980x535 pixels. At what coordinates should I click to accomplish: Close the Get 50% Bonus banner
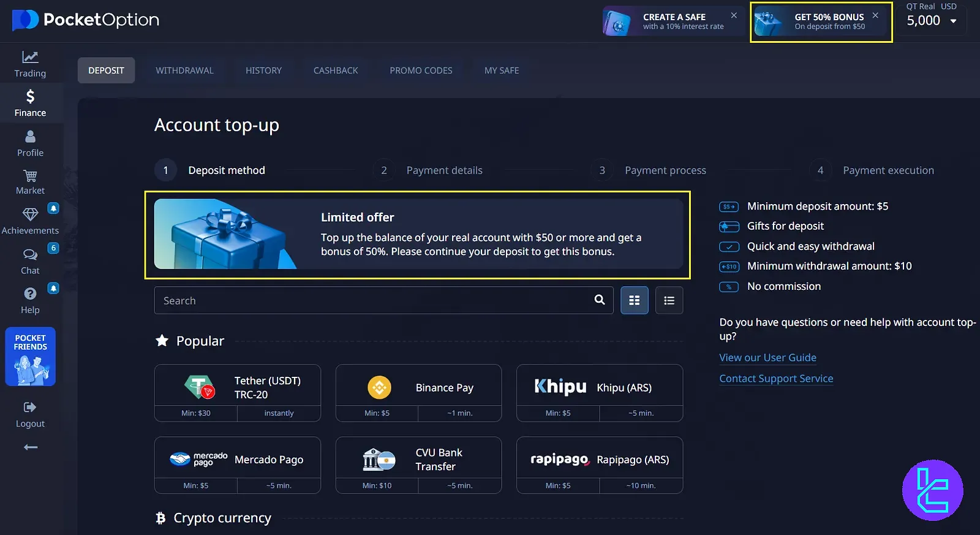pyautogui.click(x=875, y=15)
